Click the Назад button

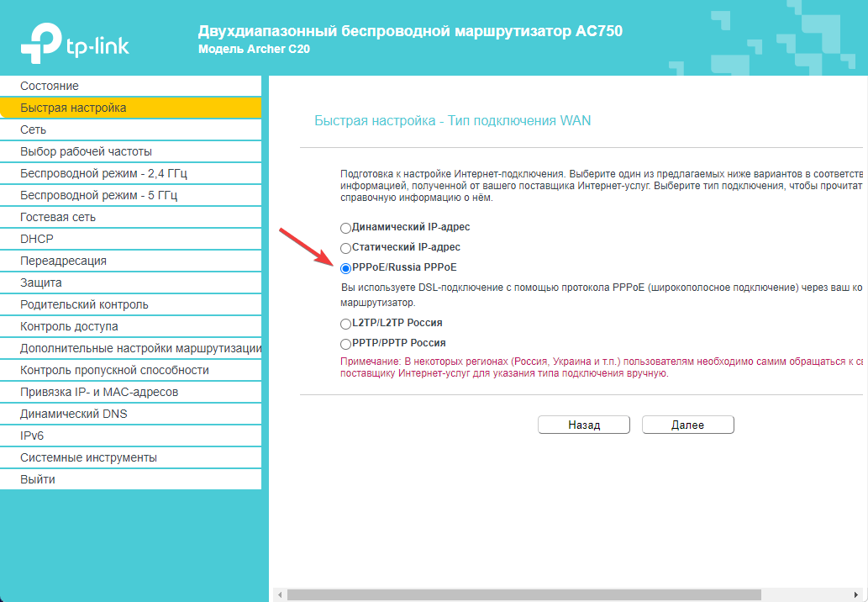pos(583,425)
